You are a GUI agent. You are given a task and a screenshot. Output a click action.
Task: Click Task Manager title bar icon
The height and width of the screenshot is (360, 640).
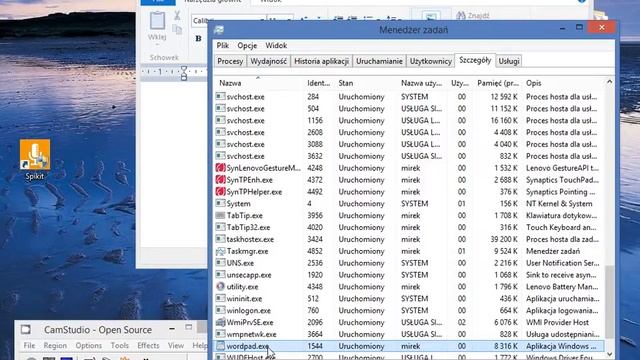pyautogui.click(x=219, y=30)
